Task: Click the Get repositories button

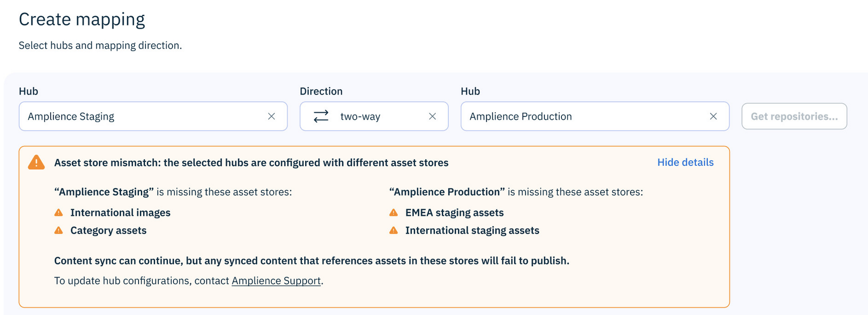Action: coord(794,116)
